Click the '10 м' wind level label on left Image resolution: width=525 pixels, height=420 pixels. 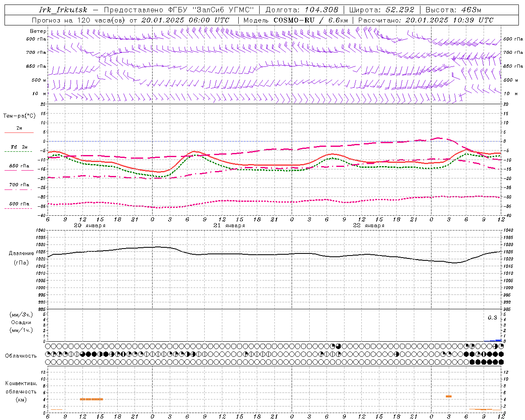(x=39, y=94)
